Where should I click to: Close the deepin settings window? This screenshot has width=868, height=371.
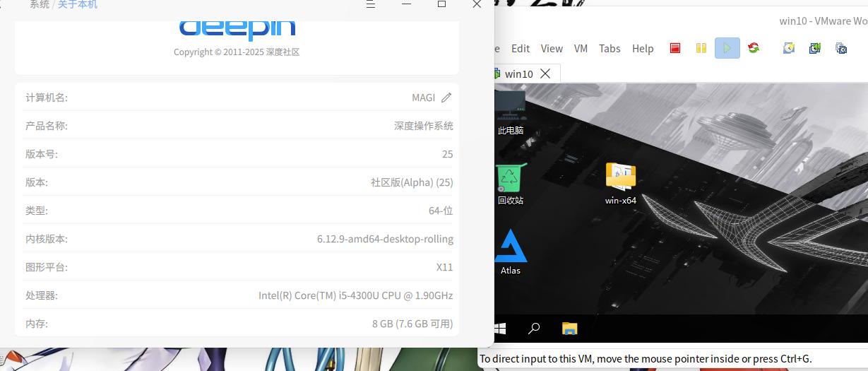click(x=477, y=4)
